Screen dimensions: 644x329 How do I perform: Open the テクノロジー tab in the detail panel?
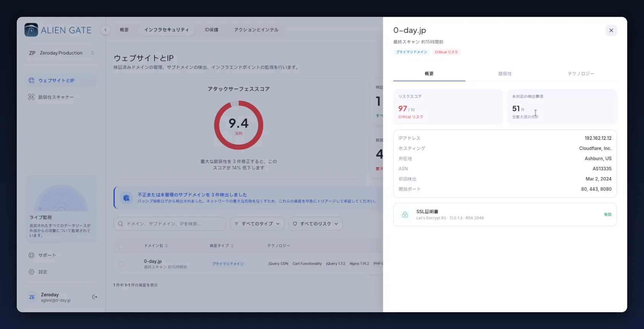pyautogui.click(x=581, y=74)
